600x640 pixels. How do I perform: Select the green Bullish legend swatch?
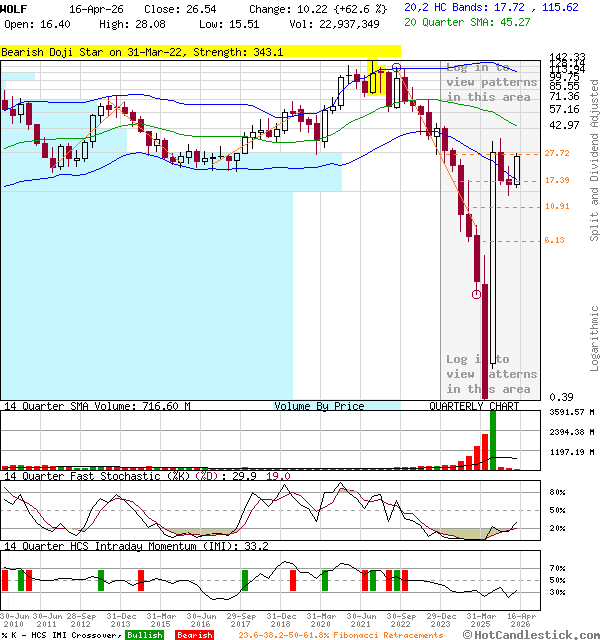click(x=144, y=635)
